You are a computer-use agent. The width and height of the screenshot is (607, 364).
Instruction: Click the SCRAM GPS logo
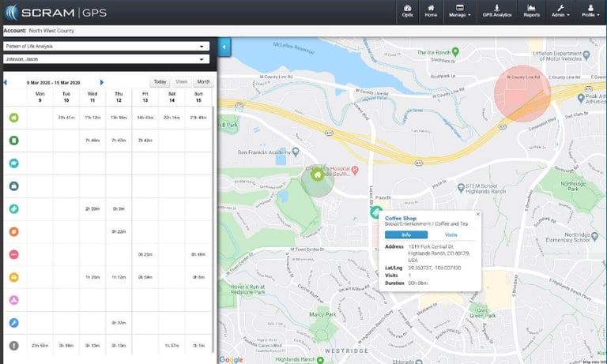(x=56, y=13)
